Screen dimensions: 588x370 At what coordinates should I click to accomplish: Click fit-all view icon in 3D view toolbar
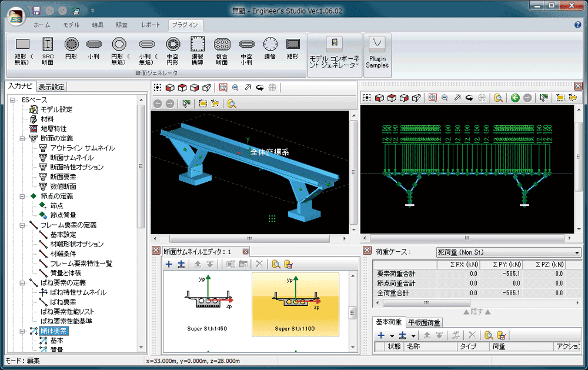[x=158, y=88]
